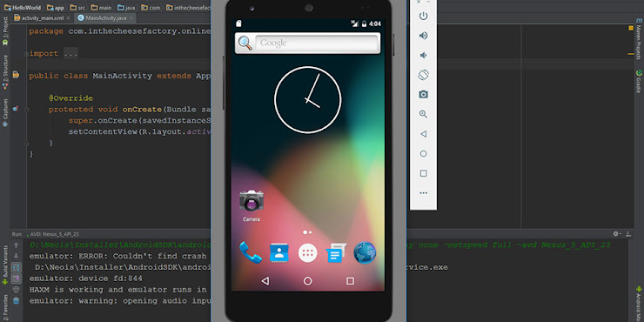Image resolution: width=644 pixels, height=322 pixels.
Task: Click the emulator sidebar Overview square
Action: (424, 173)
